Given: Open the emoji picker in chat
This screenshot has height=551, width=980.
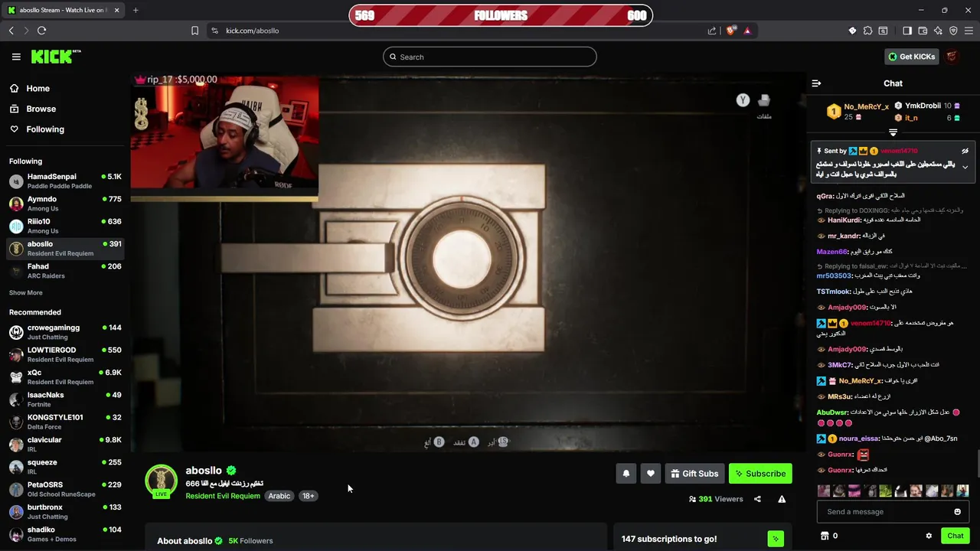Looking at the screenshot, I should (x=957, y=512).
